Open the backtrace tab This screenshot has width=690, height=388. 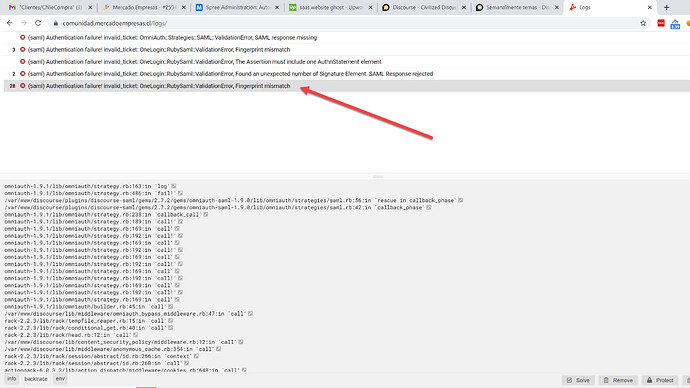tap(36, 379)
